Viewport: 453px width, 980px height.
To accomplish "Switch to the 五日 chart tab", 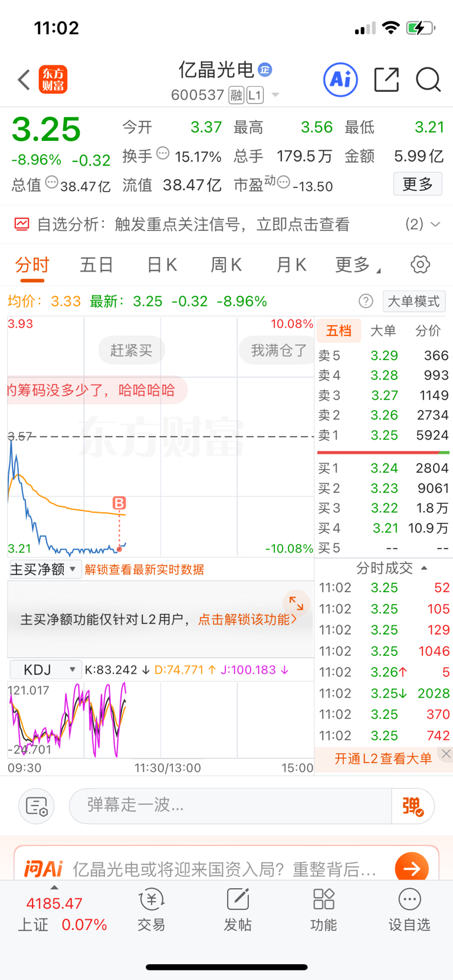I will pyautogui.click(x=97, y=265).
